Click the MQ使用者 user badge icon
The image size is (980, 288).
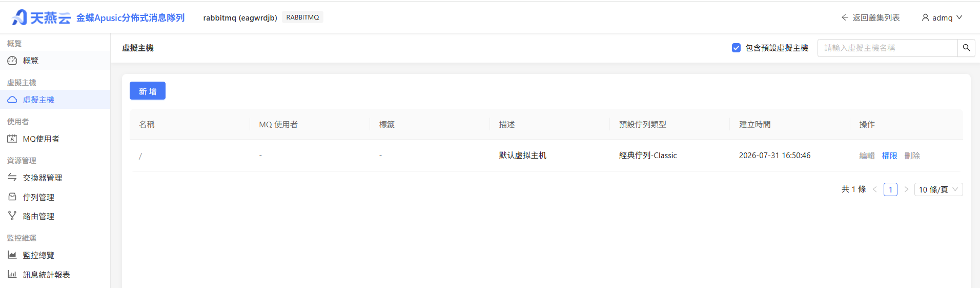tap(12, 139)
